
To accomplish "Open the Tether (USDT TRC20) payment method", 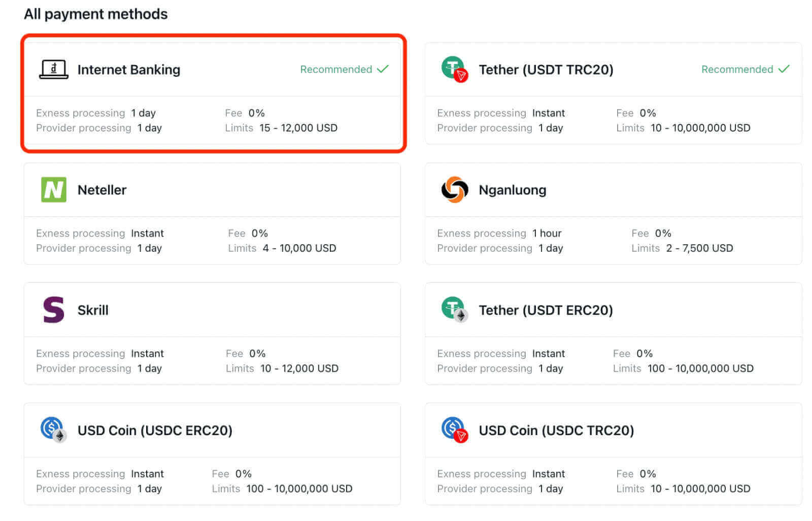I will 613,94.
